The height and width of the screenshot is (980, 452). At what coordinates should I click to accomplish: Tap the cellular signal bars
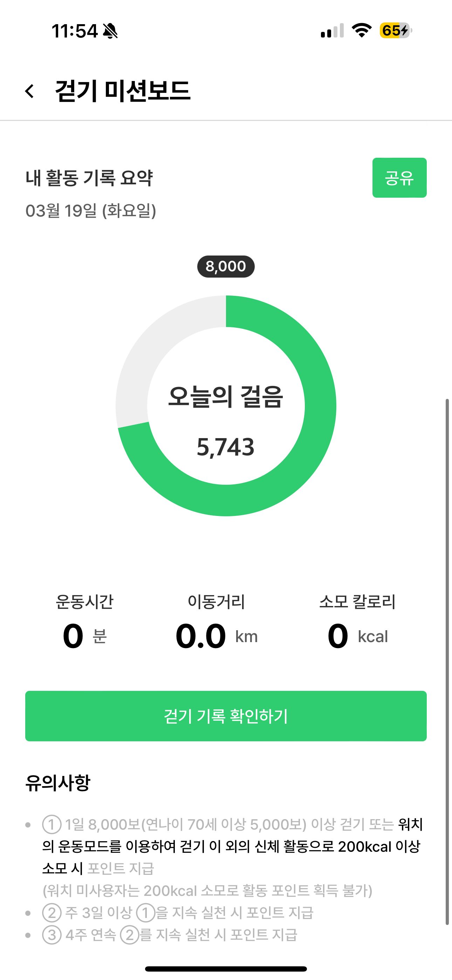point(332,31)
